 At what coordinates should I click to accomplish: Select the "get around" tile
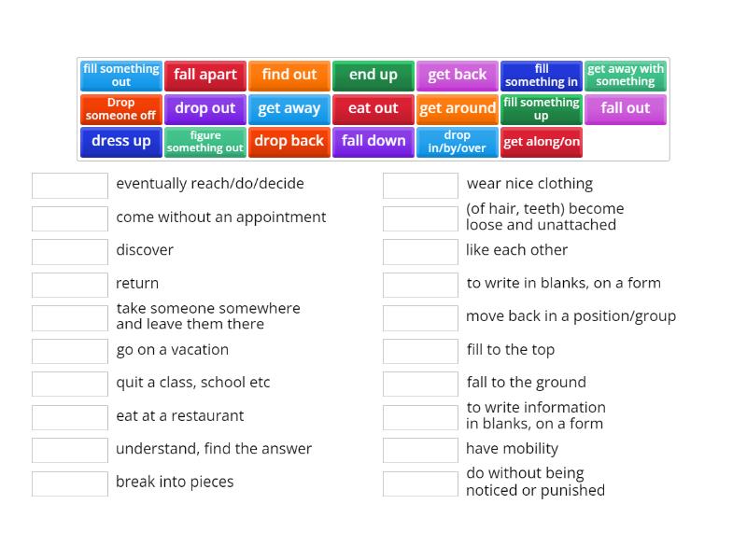[x=458, y=109]
